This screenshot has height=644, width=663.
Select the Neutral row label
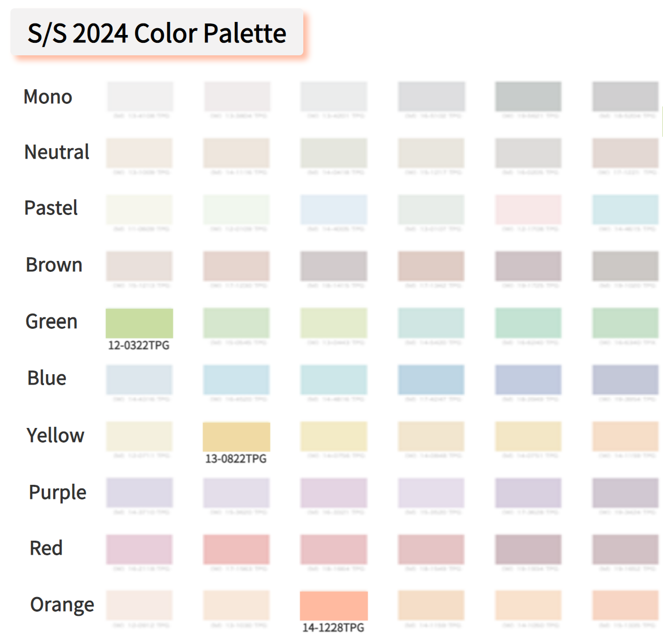tap(57, 152)
